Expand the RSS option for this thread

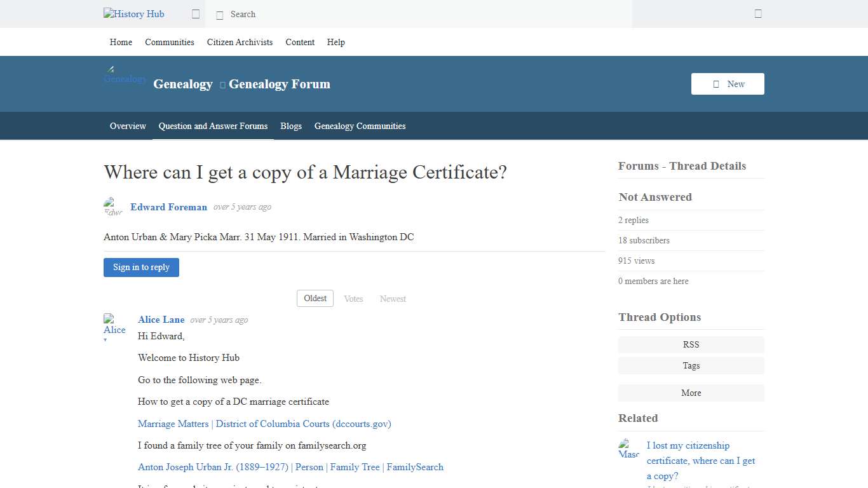coord(691,344)
